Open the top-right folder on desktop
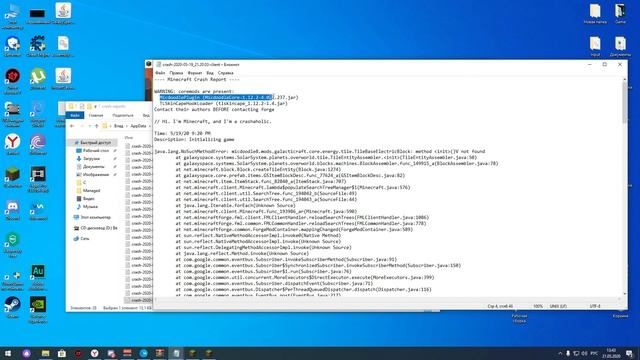The width and height of the screenshot is (640, 360). [x=620, y=13]
